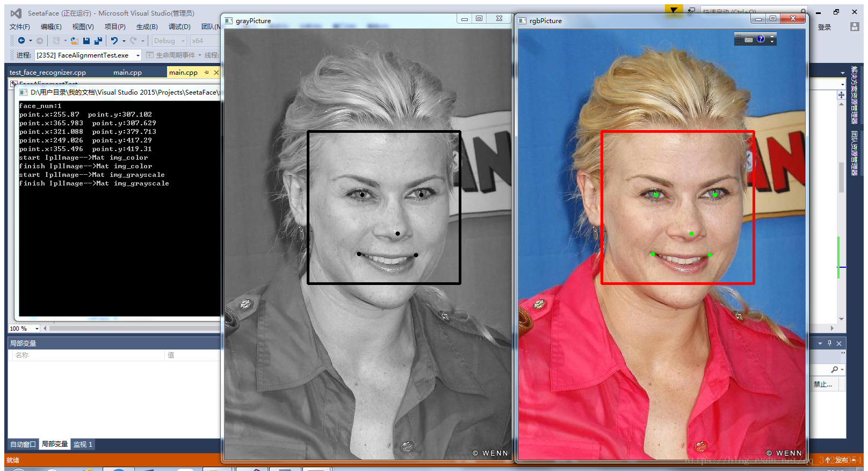Click the Visual Studio logo icon
This screenshot has width=868, height=471.
16,13
